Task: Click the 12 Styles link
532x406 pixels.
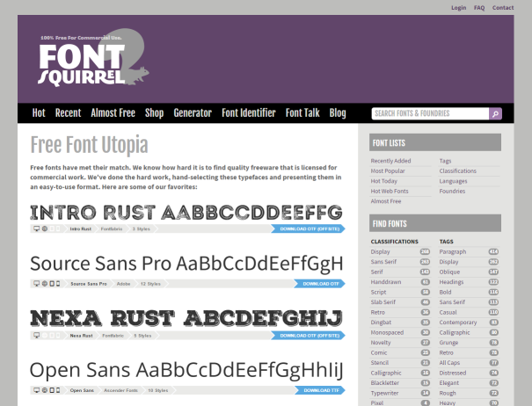Action: coord(150,284)
